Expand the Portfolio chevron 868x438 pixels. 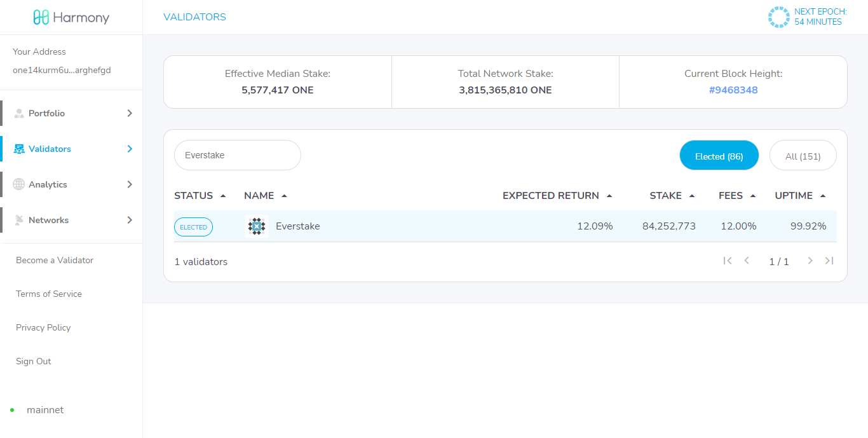pos(130,113)
